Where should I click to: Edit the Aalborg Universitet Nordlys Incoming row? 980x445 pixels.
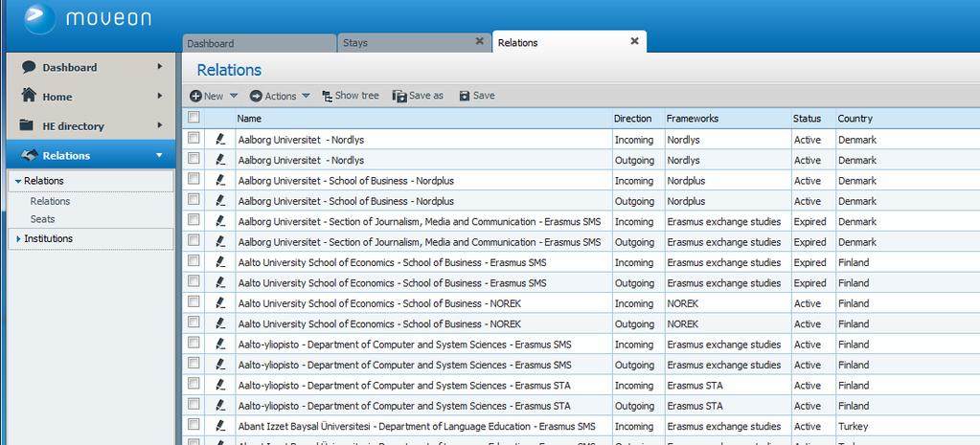point(220,139)
